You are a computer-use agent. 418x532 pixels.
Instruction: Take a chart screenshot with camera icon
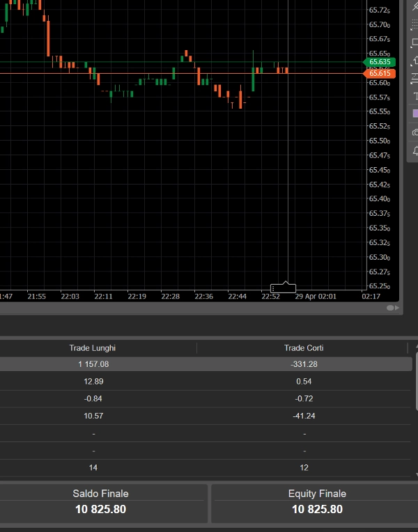(415, 132)
